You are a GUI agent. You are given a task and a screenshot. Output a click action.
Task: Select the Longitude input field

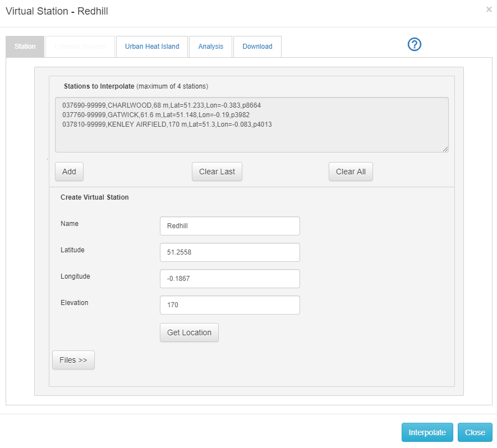[229, 279]
